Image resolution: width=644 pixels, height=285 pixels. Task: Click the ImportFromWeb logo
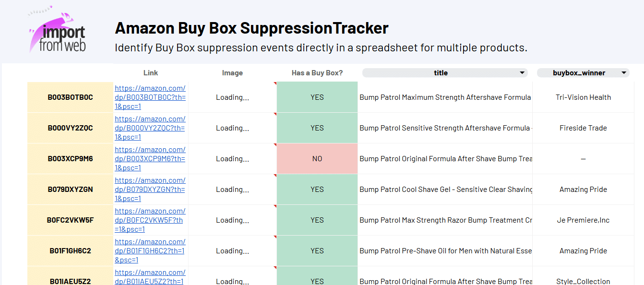click(57, 30)
